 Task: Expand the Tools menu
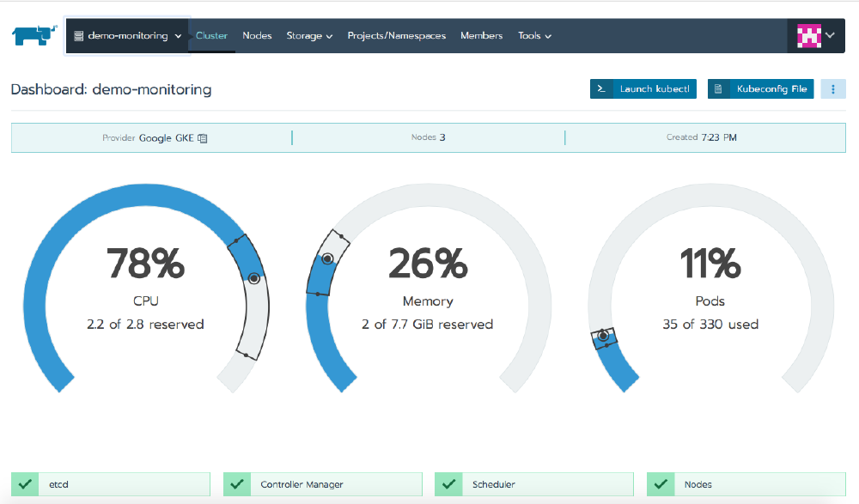(533, 36)
